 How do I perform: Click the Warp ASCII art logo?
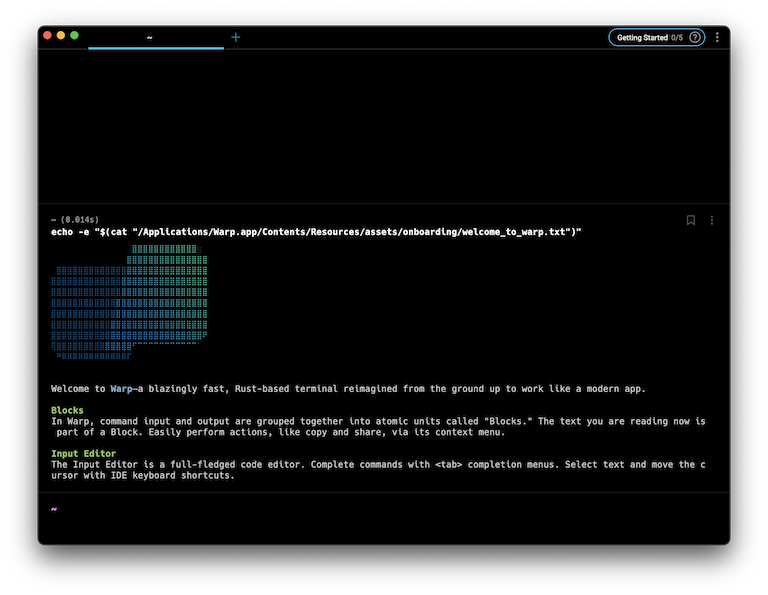(x=129, y=302)
